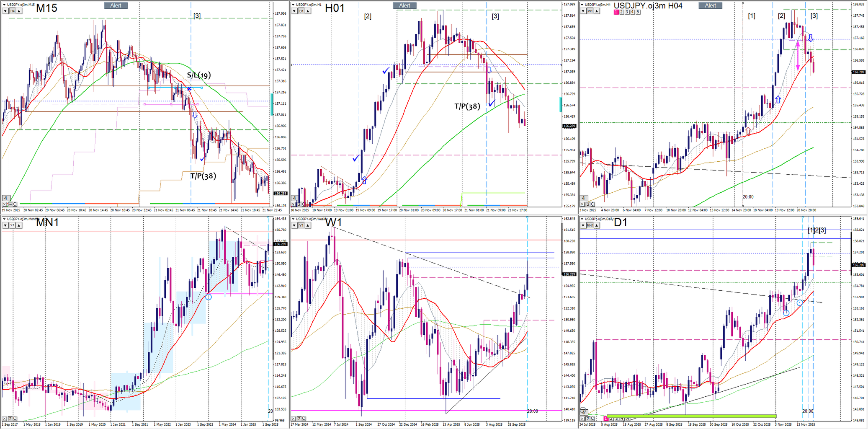Viewport: 868px width, 429px height.
Task: Toggle button 3 in D1 chart's 1-2-3-4-A row
Action: (617, 419)
